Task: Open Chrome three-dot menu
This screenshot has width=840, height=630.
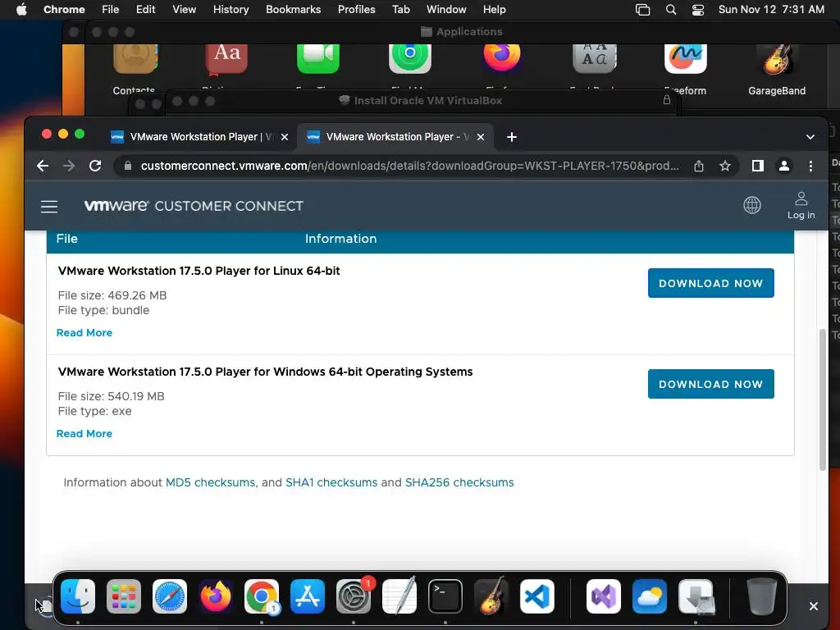Action: (x=810, y=166)
